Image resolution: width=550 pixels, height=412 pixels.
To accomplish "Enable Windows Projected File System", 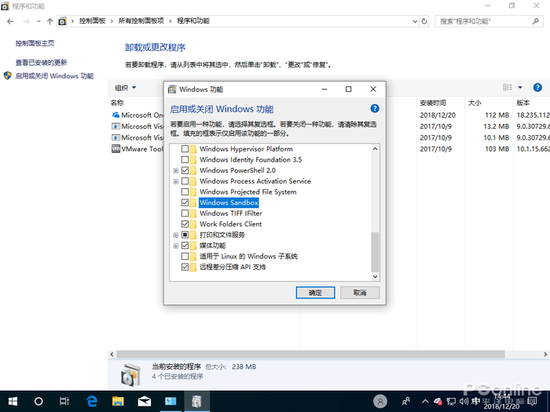I will [185, 192].
